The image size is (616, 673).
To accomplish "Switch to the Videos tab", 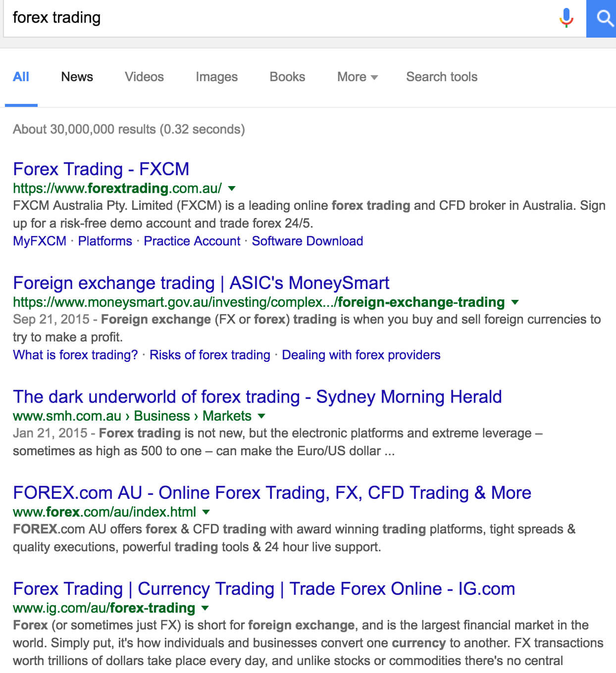I will (144, 77).
